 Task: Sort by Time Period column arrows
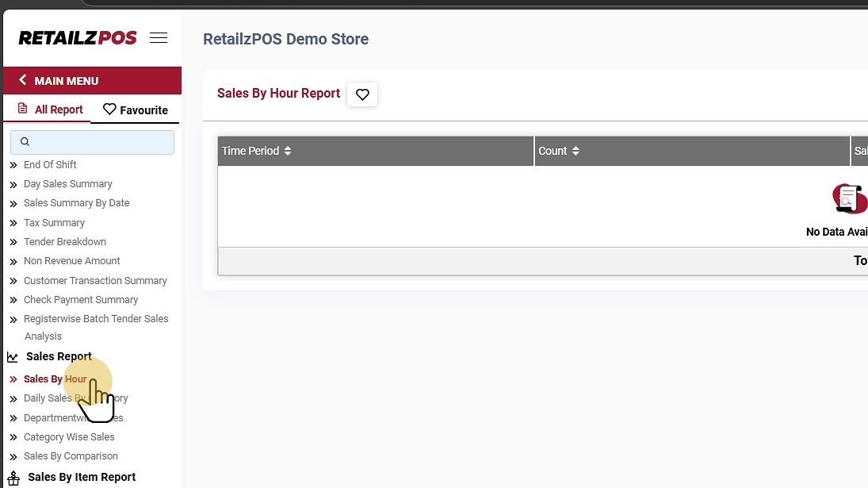(x=288, y=151)
